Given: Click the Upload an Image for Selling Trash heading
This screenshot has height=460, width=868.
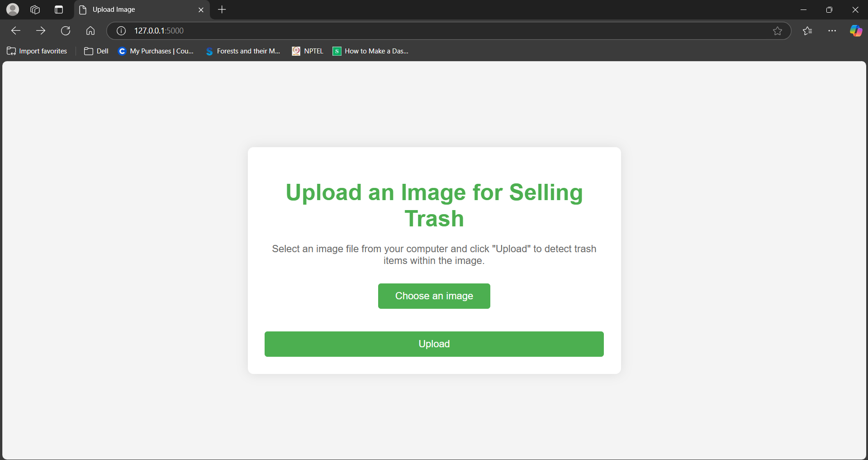Looking at the screenshot, I should coord(434,206).
